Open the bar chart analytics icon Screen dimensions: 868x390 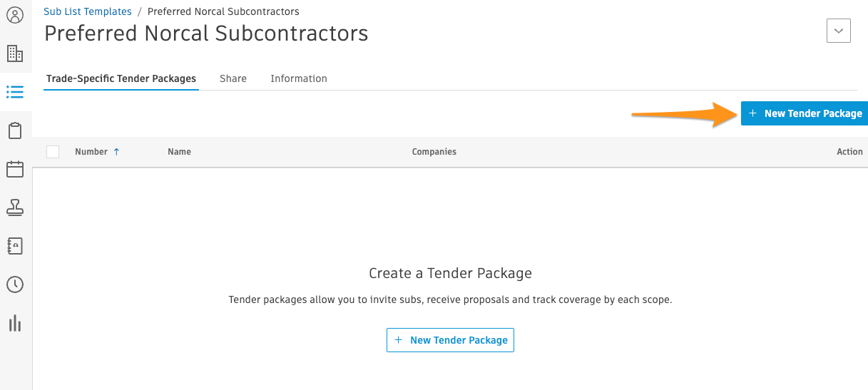[15, 323]
